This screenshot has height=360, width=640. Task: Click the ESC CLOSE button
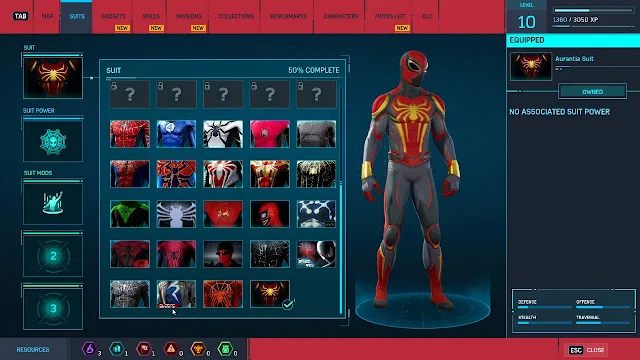[587, 350]
